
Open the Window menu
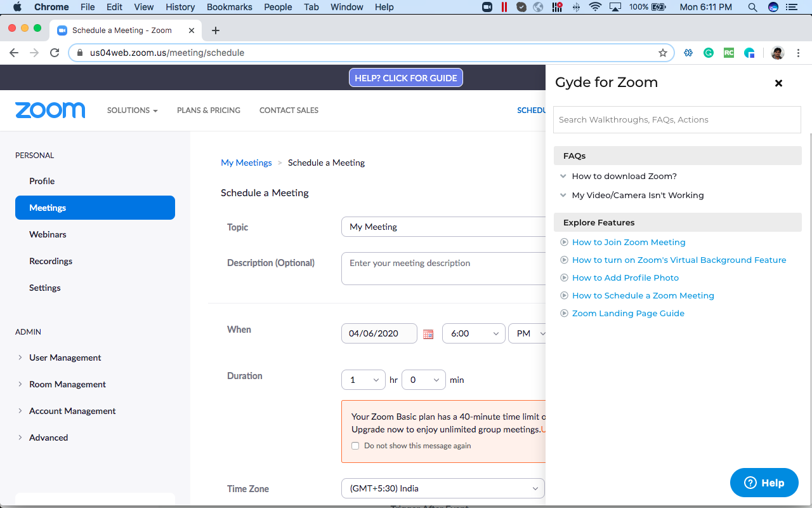point(347,7)
